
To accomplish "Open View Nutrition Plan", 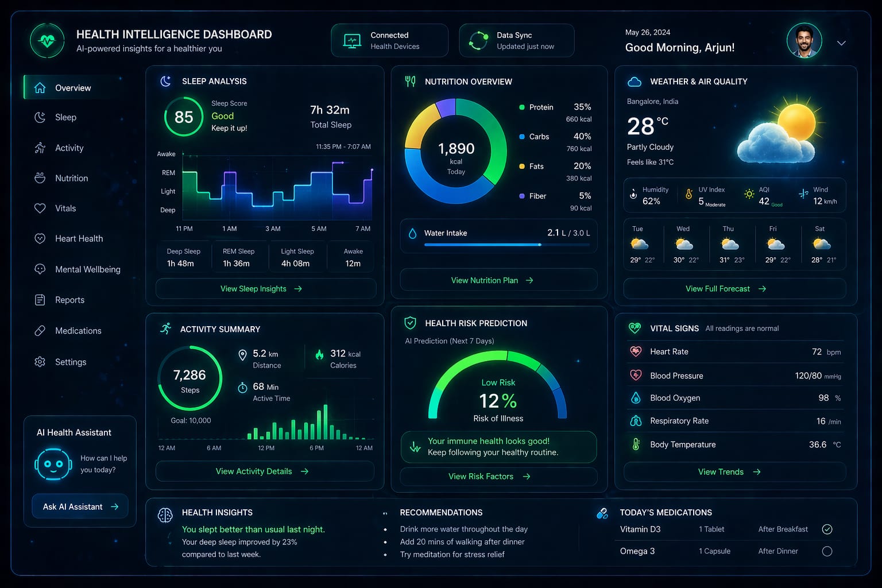I will coord(498,280).
